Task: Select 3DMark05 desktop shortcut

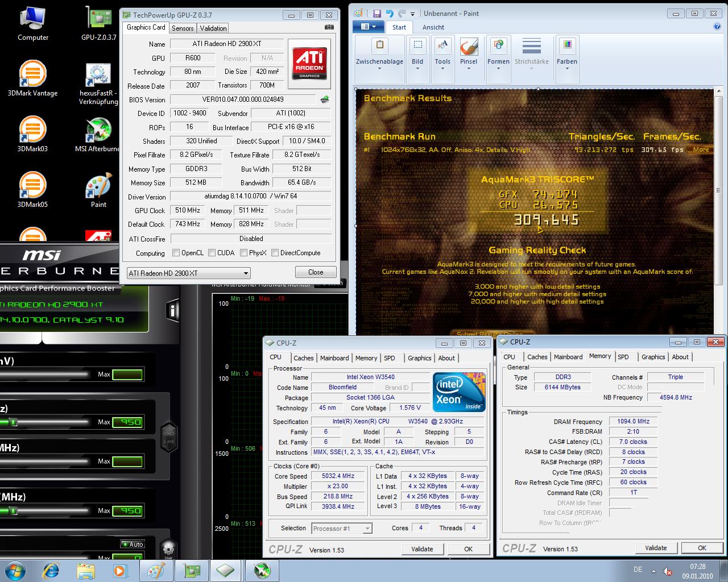Action: [x=33, y=191]
